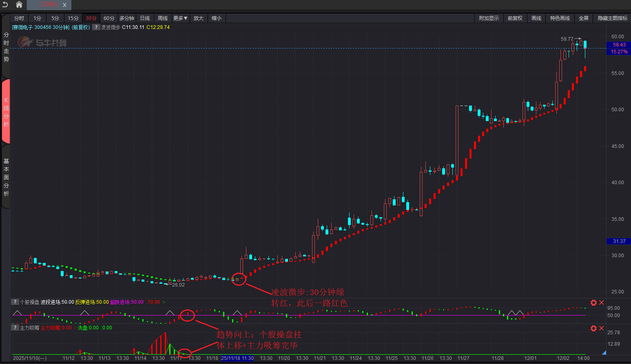Toggle 隐藏主图指标 to hide main indicator

coord(612,18)
